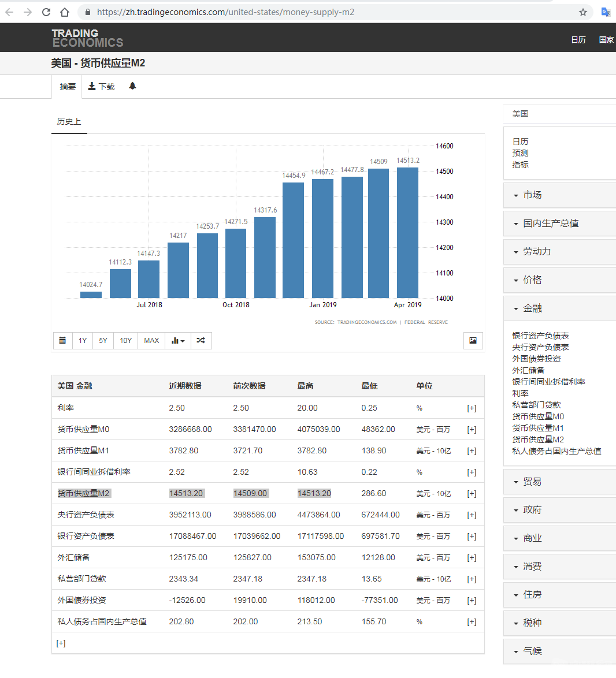
Task: Expand the 价格 sidebar section
Action: [x=560, y=280]
